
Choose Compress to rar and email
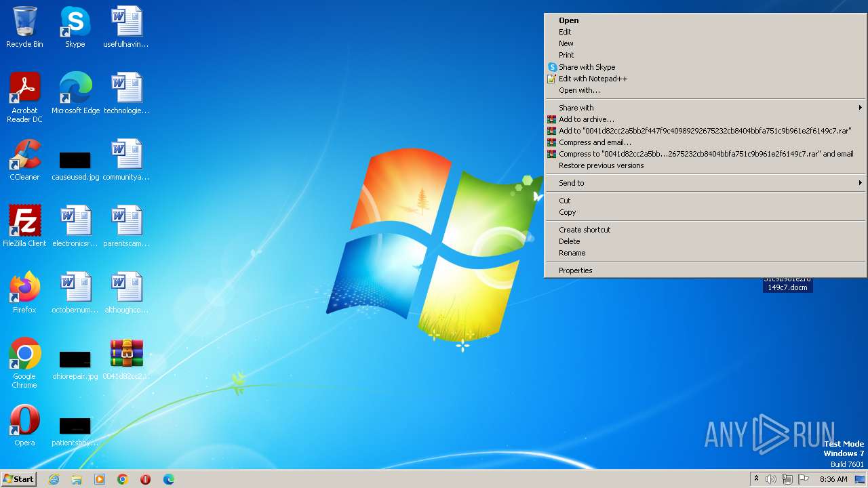pos(705,154)
